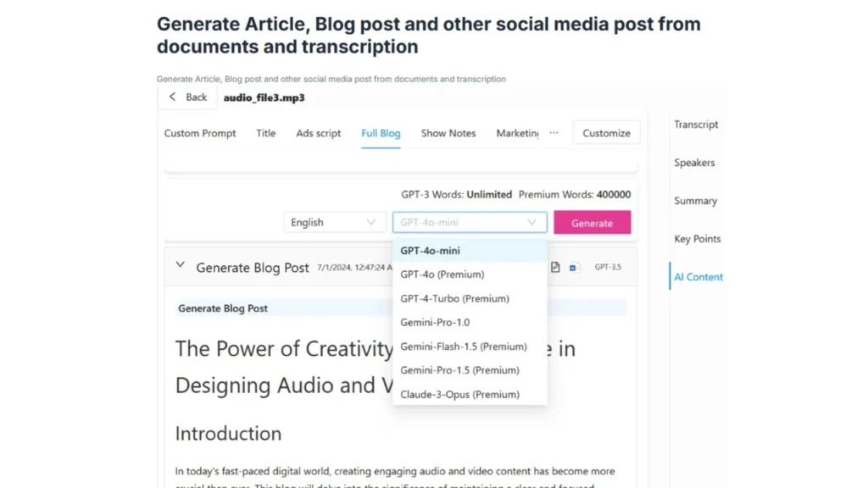Open the English language dropdown
This screenshot has width=868, height=488.
click(333, 223)
